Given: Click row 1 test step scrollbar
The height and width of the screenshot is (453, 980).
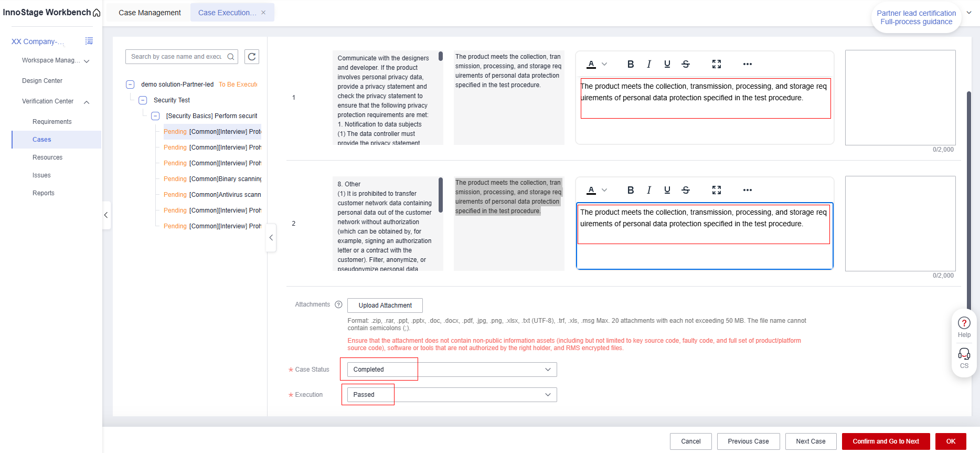Looking at the screenshot, I should pyautogui.click(x=441, y=56).
